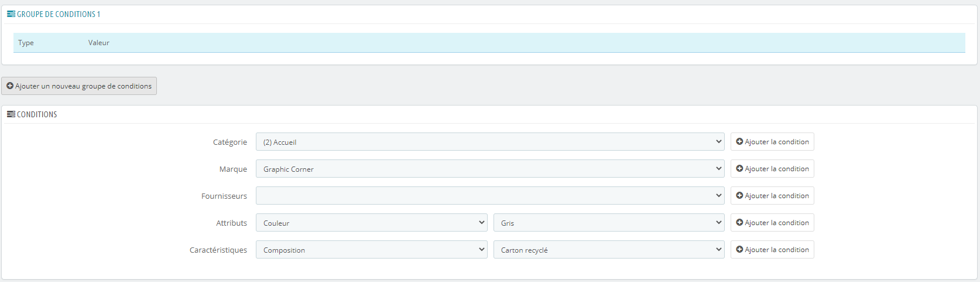Click the Valeur column header

tap(99, 43)
